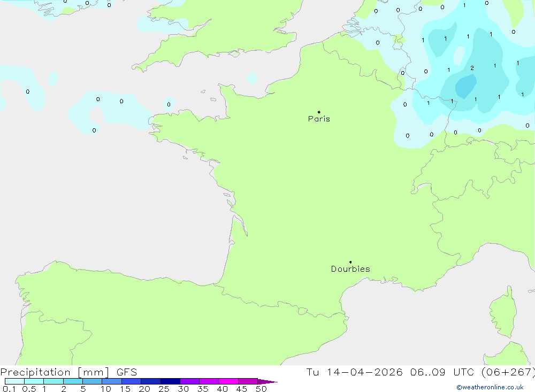
Task: Click the forecast date 'Tu 14-04-2026' text
Action: [x=354, y=372]
